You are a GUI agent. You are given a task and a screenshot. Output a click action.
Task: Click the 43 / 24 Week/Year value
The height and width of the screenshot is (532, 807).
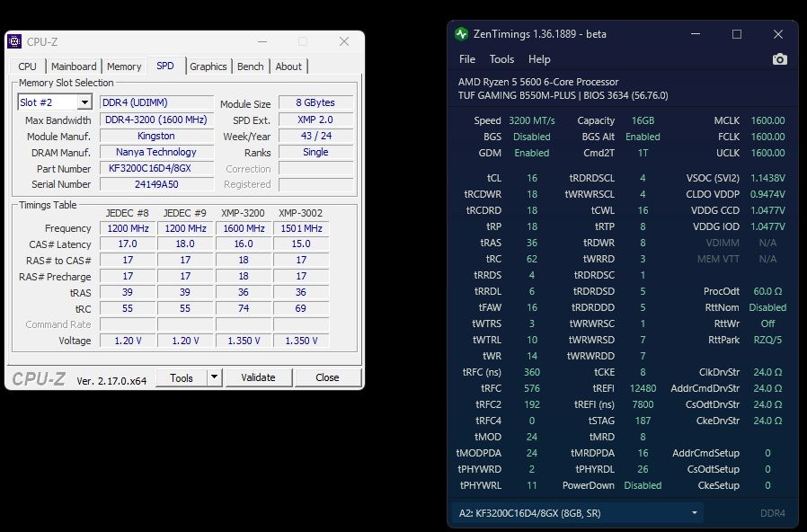click(x=315, y=136)
